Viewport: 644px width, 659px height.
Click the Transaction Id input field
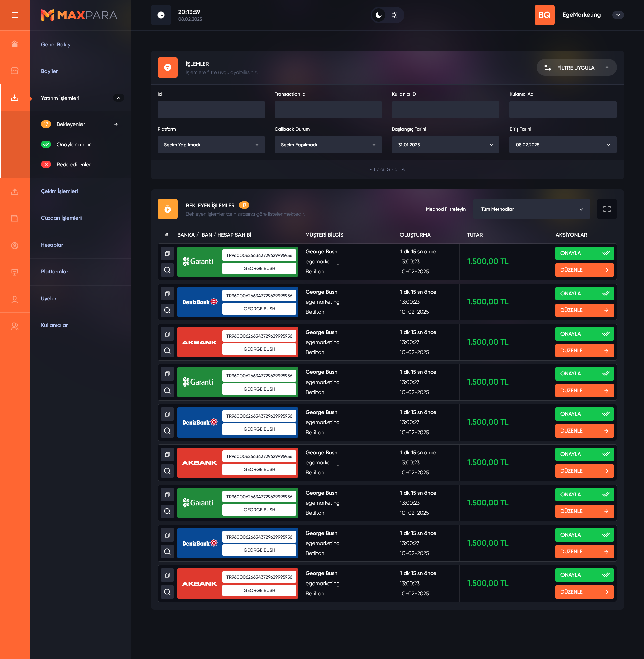point(328,110)
